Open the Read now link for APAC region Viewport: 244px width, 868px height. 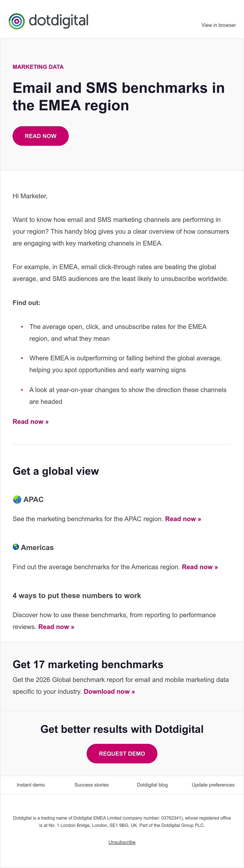pyautogui.click(x=183, y=519)
